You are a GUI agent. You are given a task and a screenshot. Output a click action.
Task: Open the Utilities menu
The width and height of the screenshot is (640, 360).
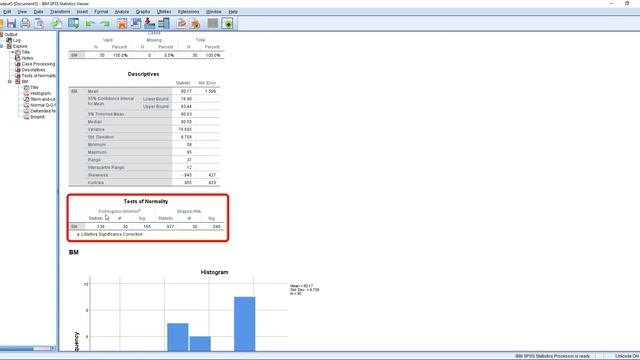(x=164, y=12)
